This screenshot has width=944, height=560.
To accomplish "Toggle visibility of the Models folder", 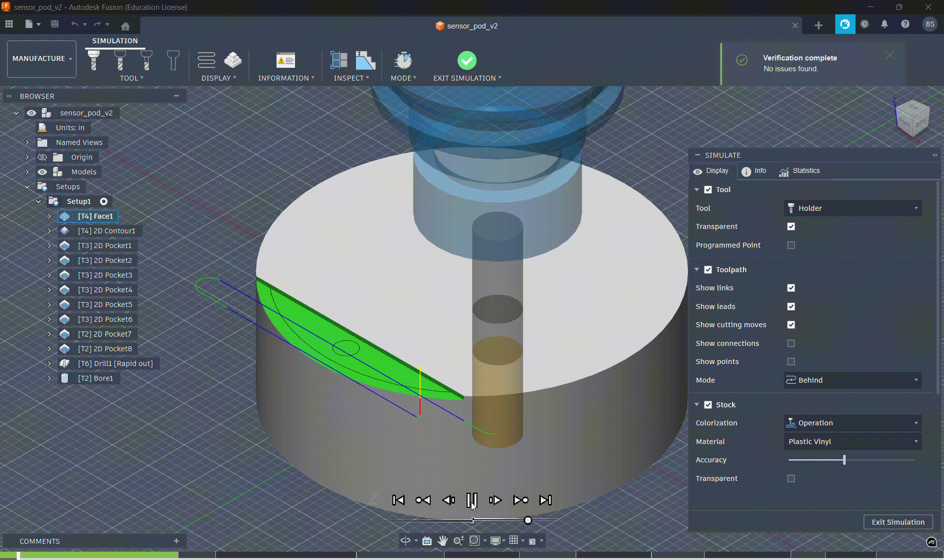I will coord(42,171).
